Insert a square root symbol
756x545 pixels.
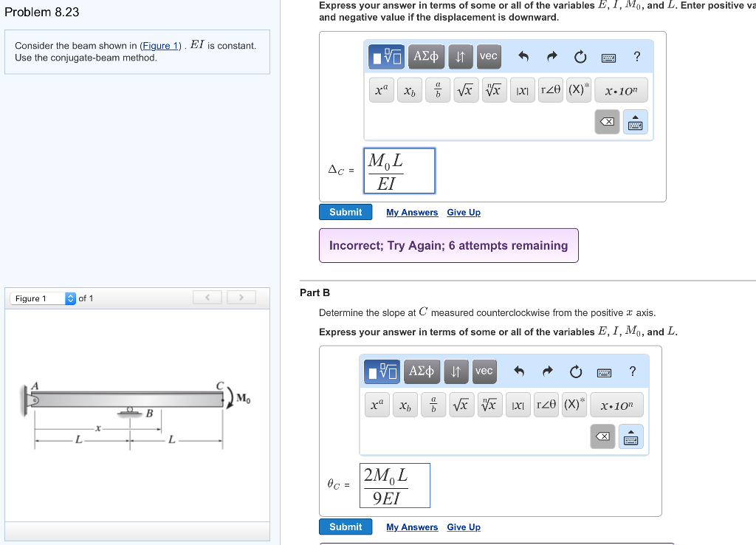(465, 89)
